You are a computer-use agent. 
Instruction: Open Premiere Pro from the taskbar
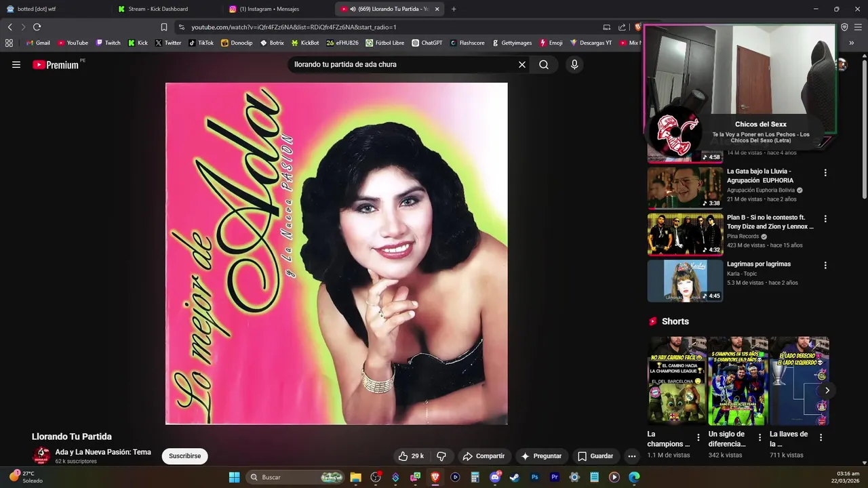555,477
